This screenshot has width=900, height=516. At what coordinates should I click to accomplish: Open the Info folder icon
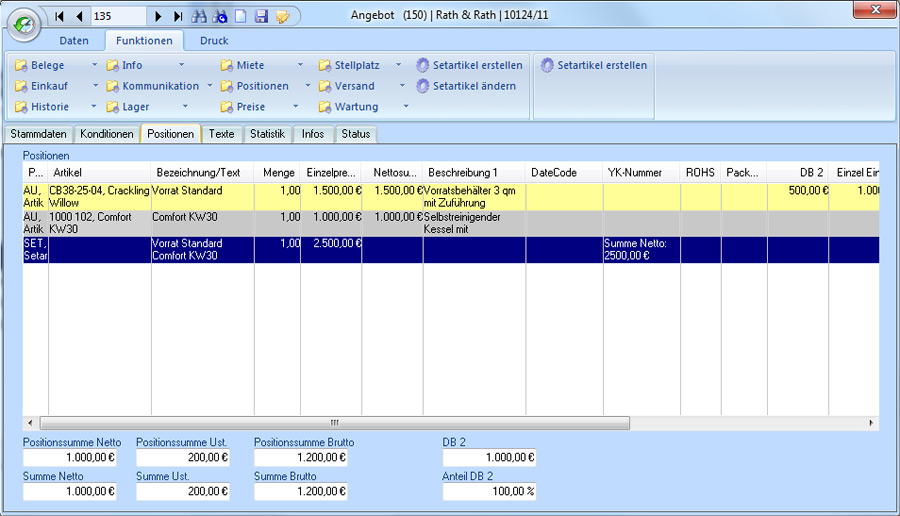[112, 65]
